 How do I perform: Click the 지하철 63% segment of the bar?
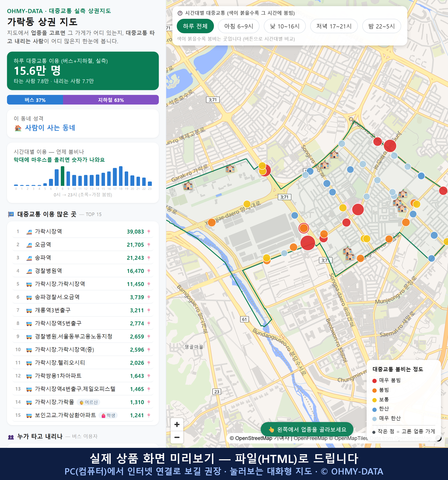111,100
